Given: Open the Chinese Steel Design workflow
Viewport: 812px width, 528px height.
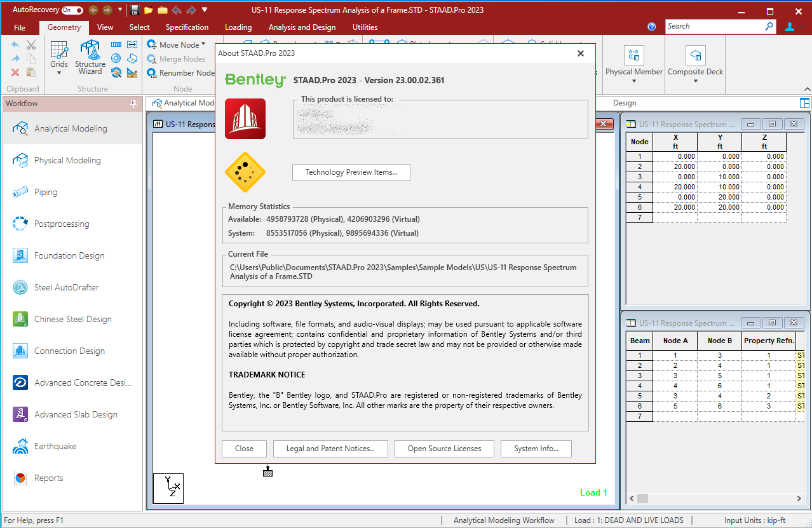Looking at the screenshot, I should (72, 319).
